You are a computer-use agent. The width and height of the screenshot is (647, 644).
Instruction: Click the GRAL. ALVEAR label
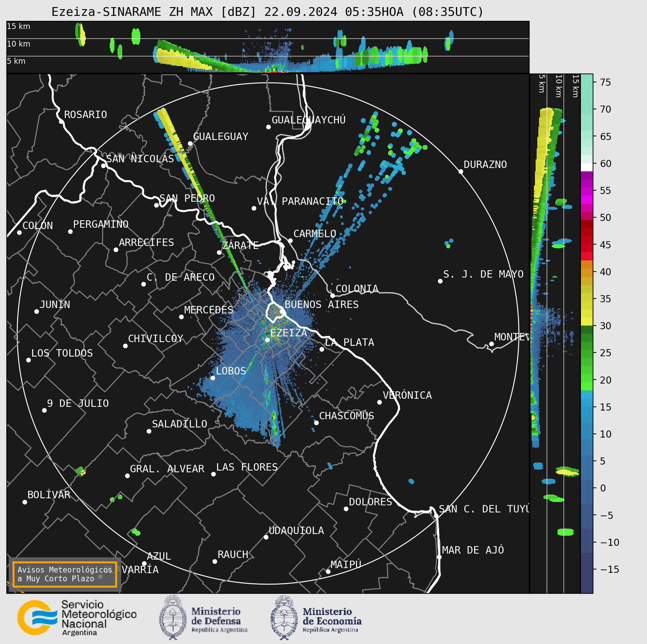coord(167,469)
